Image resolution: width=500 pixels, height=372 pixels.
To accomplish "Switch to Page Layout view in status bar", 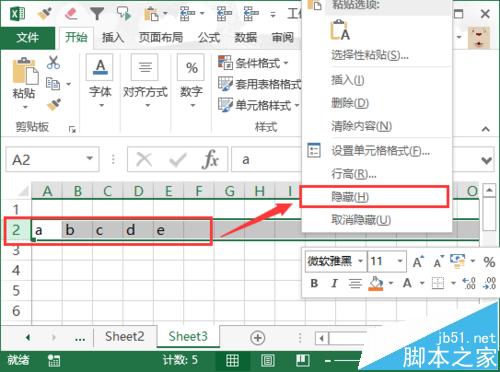I will tap(268, 360).
